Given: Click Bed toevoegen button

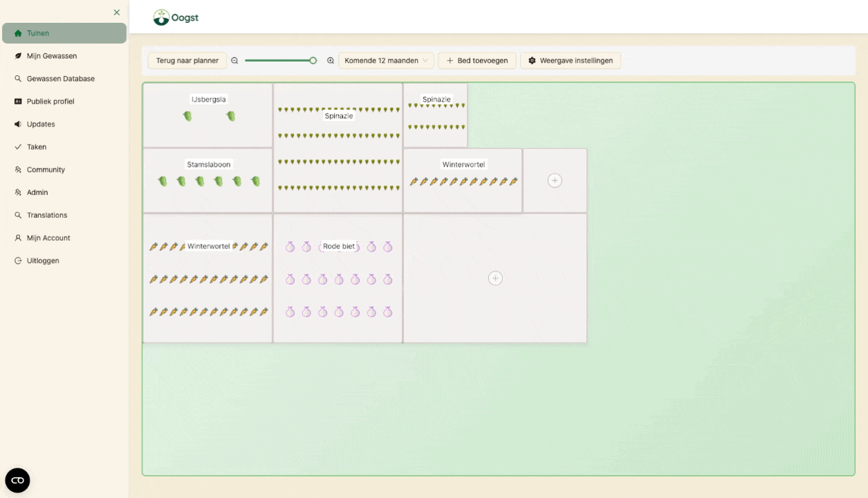Looking at the screenshot, I should pos(477,61).
